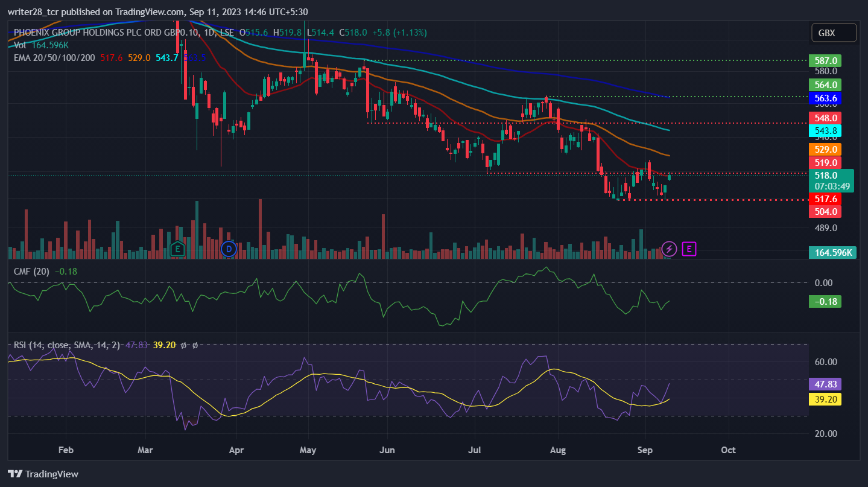Click the purple upcoming earnings E icon
This screenshot has height=487, width=868.
click(689, 249)
